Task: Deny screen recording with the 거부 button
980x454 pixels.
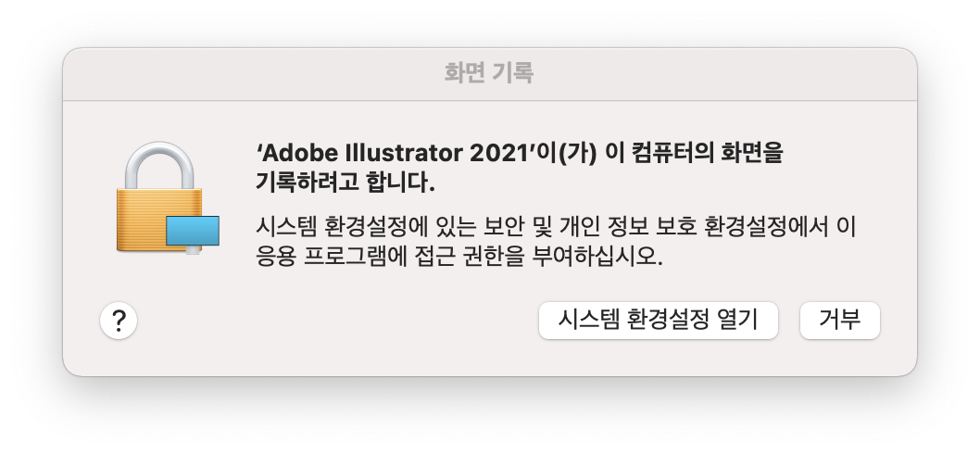Action: (840, 321)
